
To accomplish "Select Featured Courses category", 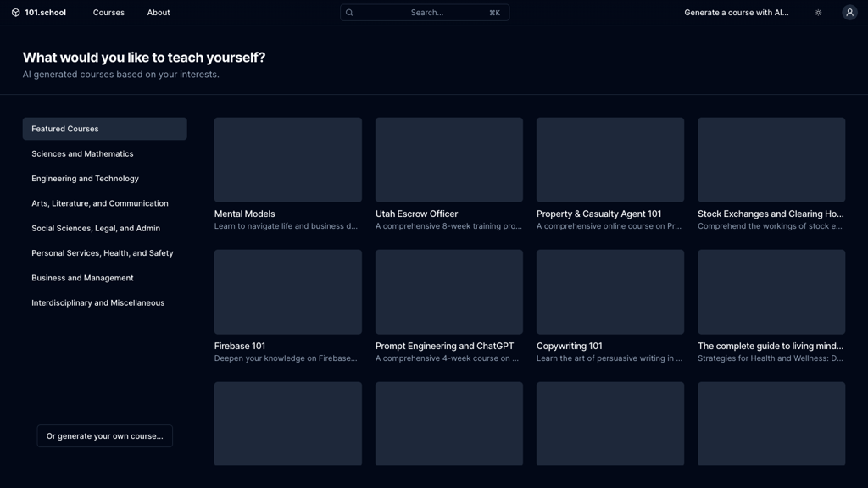I will [x=104, y=129].
